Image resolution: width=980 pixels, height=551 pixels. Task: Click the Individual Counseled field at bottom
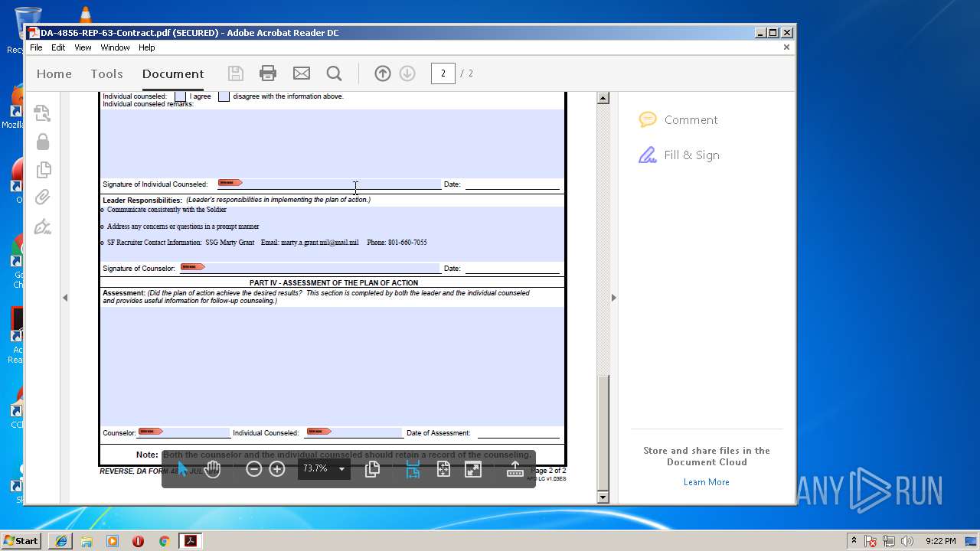click(354, 432)
